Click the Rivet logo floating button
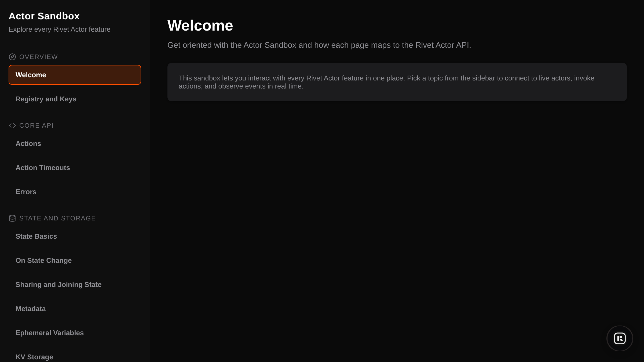Image resolution: width=644 pixels, height=362 pixels. coord(620,338)
